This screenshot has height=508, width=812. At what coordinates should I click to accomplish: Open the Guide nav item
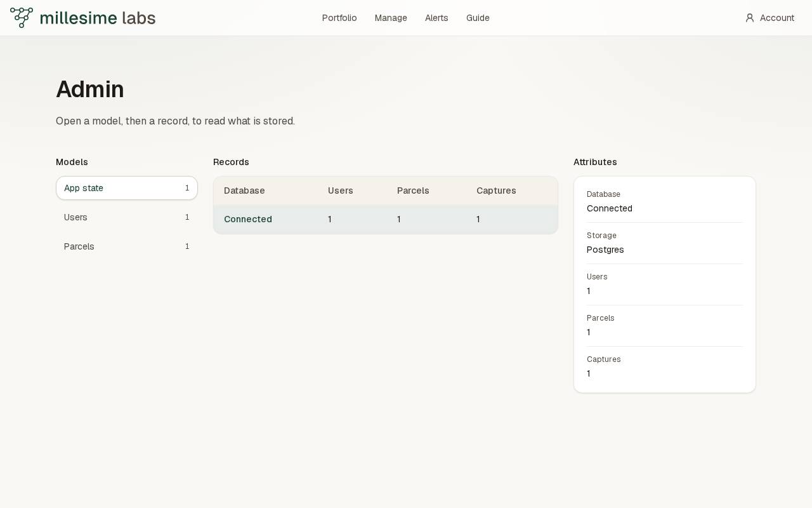(x=478, y=18)
